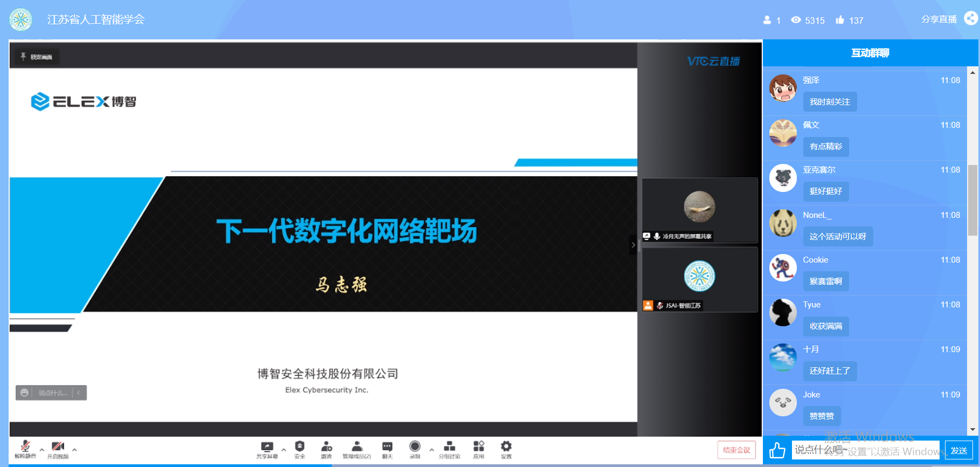
Task: Start recording with the 录制 button
Action: 415,449
